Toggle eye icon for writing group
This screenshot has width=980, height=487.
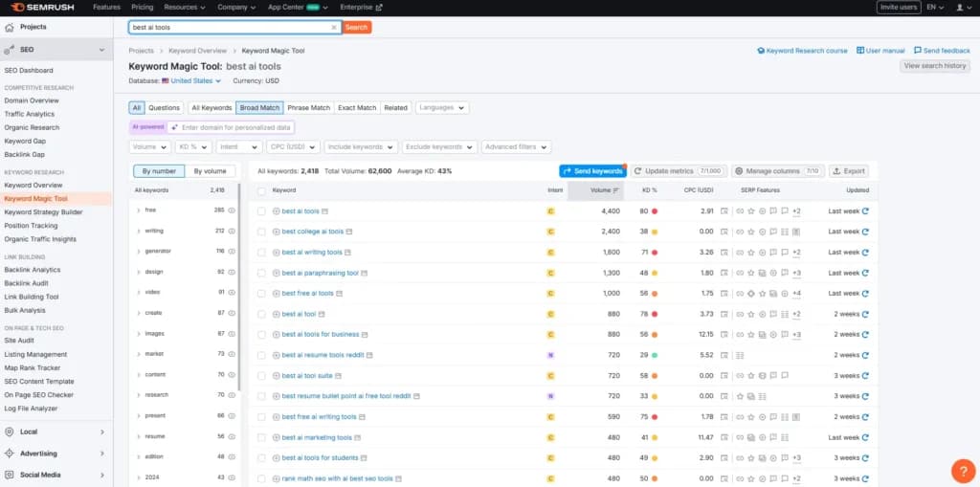coord(232,232)
